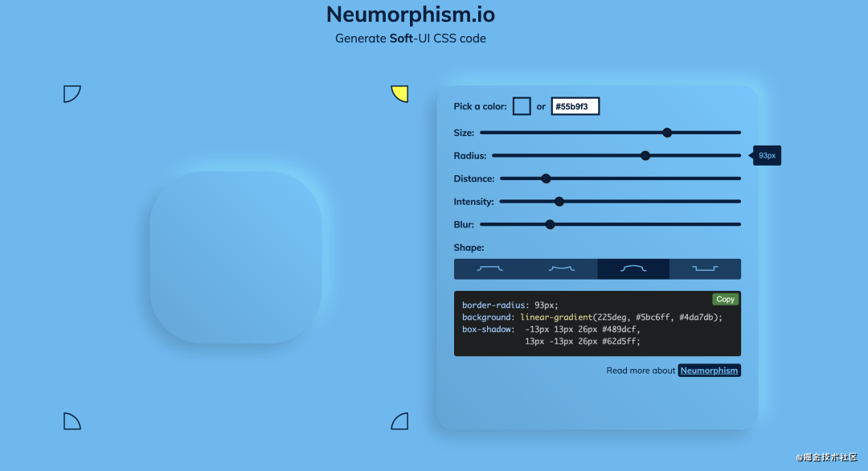This screenshot has width=868, height=471.
Task: Click the Intensity slider handle
Action: [x=559, y=202]
